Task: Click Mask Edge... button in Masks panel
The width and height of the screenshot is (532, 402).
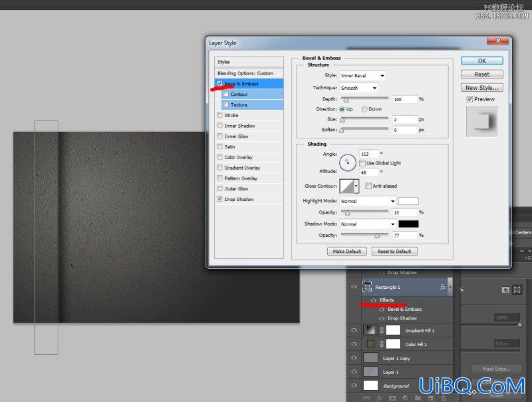Action: point(496,369)
